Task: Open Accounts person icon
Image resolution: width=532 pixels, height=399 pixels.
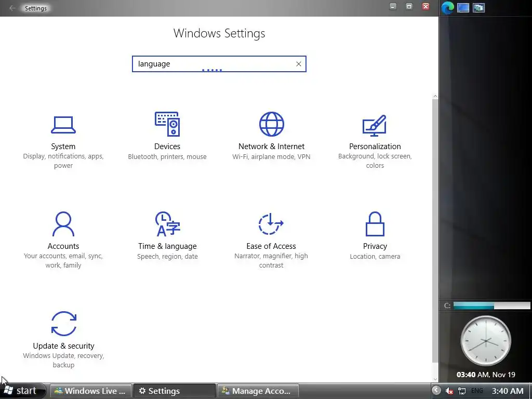Action: click(x=63, y=223)
